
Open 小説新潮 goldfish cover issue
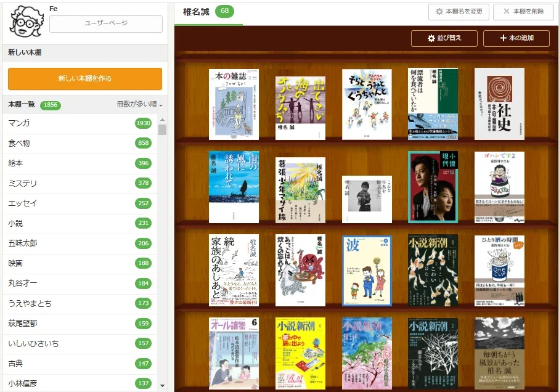click(x=433, y=271)
